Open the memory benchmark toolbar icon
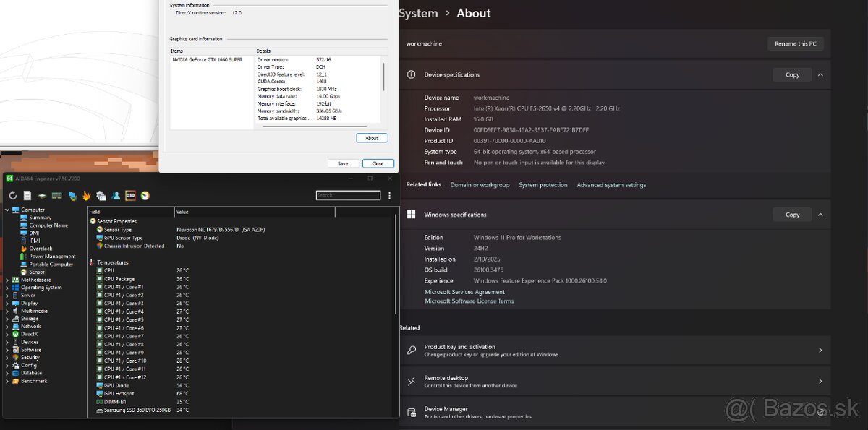Screen dimensions: 868x430 tap(57, 195)
